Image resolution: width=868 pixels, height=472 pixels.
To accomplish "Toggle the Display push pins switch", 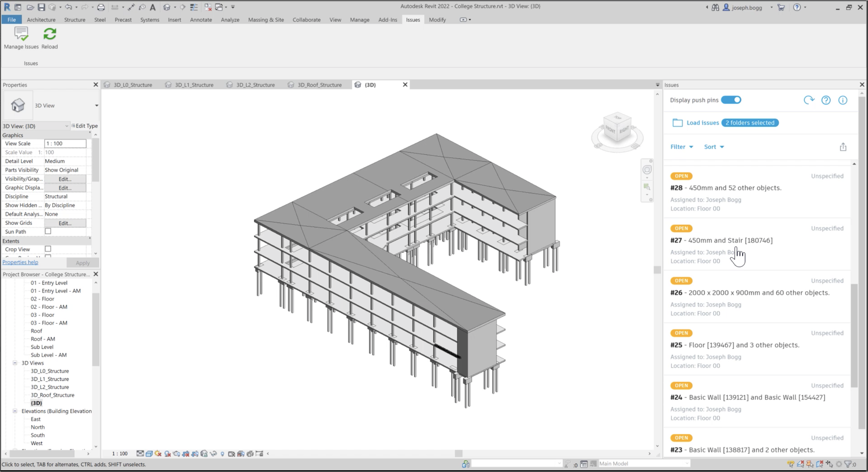I will pyautogui.click(x=731, y=100).
